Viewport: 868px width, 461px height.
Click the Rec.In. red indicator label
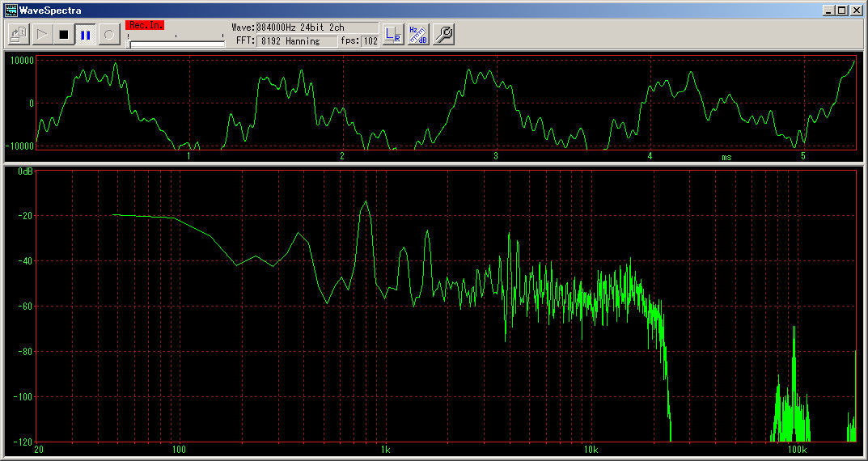coord(145,25)
